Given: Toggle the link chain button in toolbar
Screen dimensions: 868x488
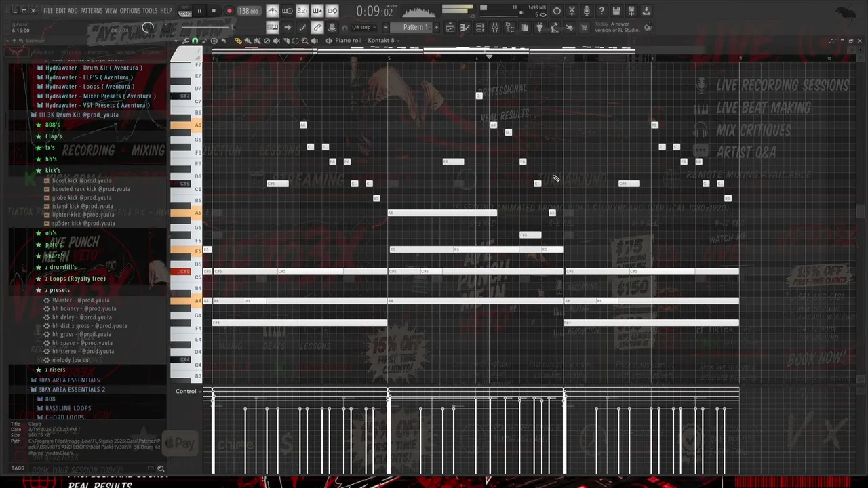Looking at the screenshot, I should [317, 28].
